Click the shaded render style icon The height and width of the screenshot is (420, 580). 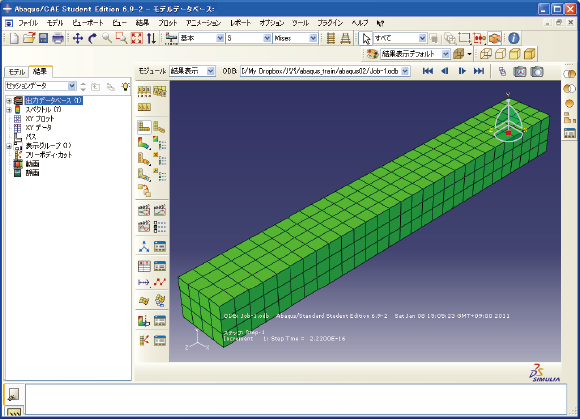(x=529, y=54)
